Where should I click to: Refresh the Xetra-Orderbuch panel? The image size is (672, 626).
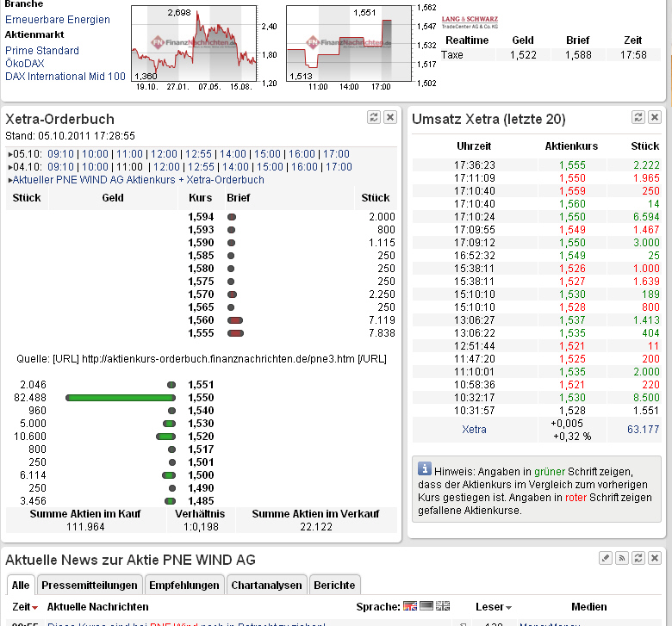pyautogui.click(x=374, y=117)
